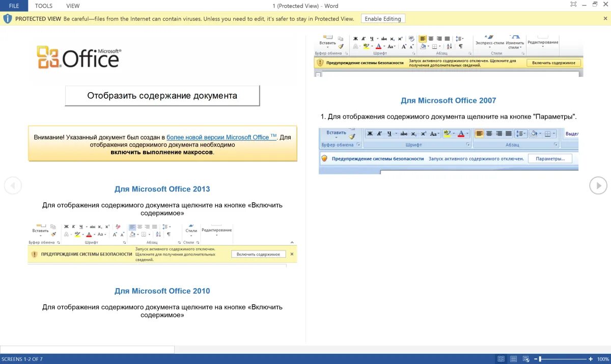Click the justify icon in the Office 2007 screenshot
This screenshot has height=364, width=611.
(x=508, y=134)
